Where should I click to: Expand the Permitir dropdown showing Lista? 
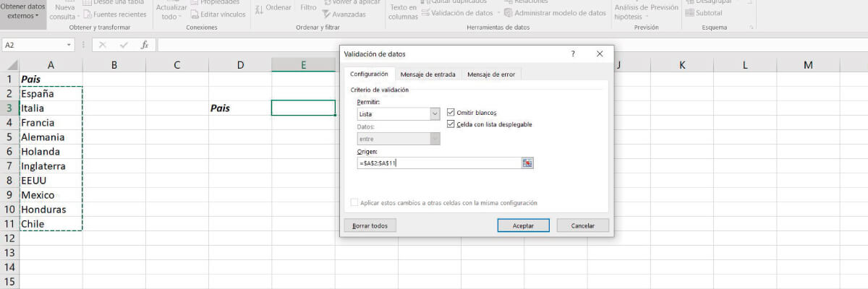point(435,114)
